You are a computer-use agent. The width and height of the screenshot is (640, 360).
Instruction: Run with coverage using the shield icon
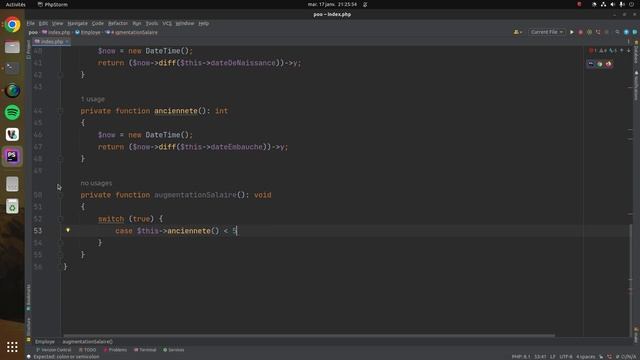point(589,32)
